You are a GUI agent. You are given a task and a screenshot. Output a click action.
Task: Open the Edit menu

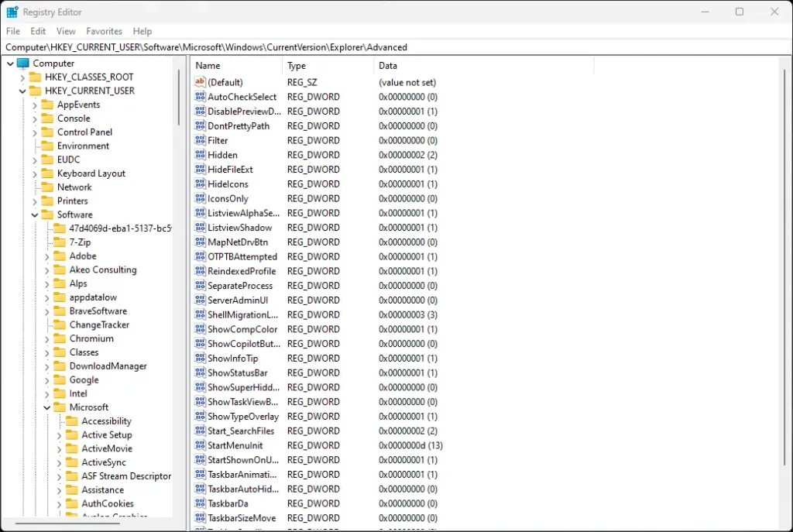click(x=38, y=31)
